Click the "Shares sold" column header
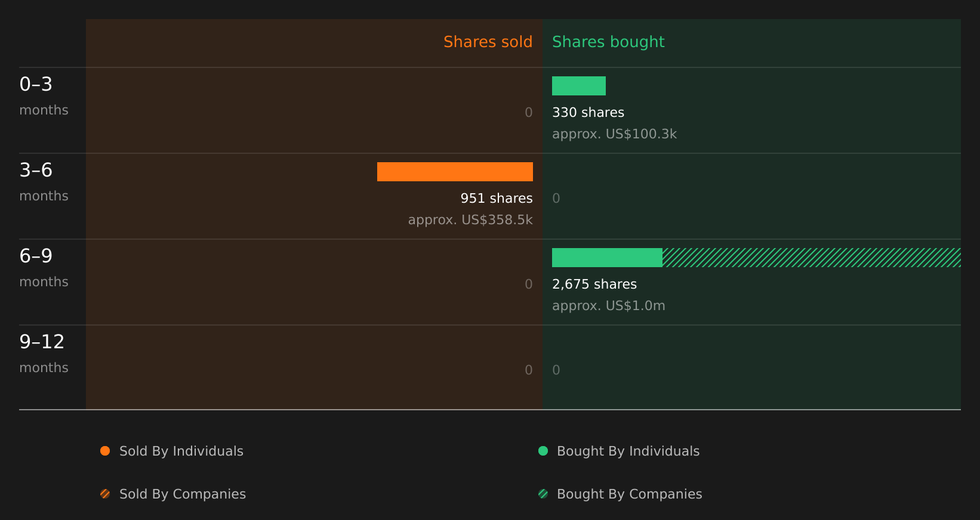Image resolution: width=980 pixels, height=520 pixels. pos(488,42)
